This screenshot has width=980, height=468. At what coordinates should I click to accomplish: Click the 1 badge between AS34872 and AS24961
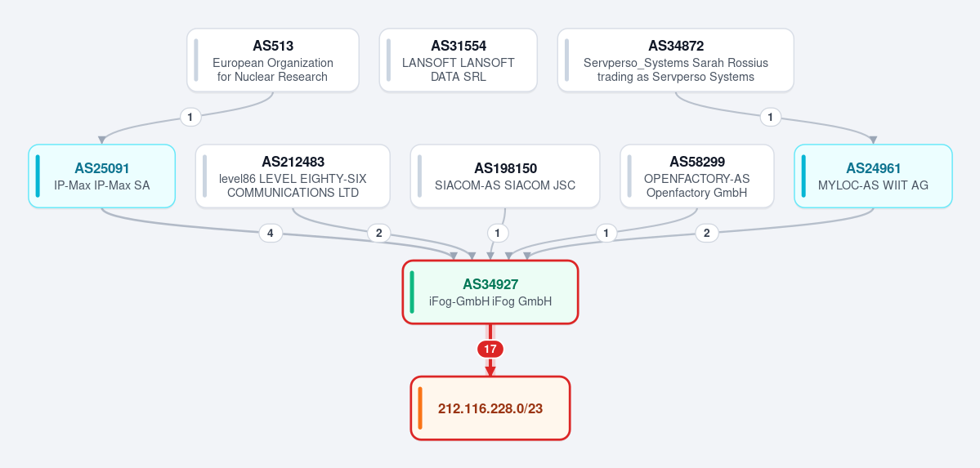pos(771,117)
